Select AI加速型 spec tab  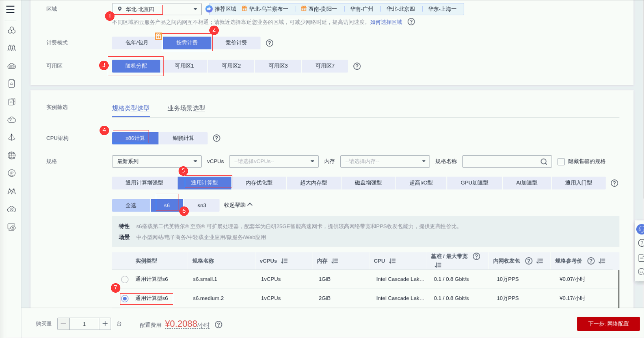(527, 183)
